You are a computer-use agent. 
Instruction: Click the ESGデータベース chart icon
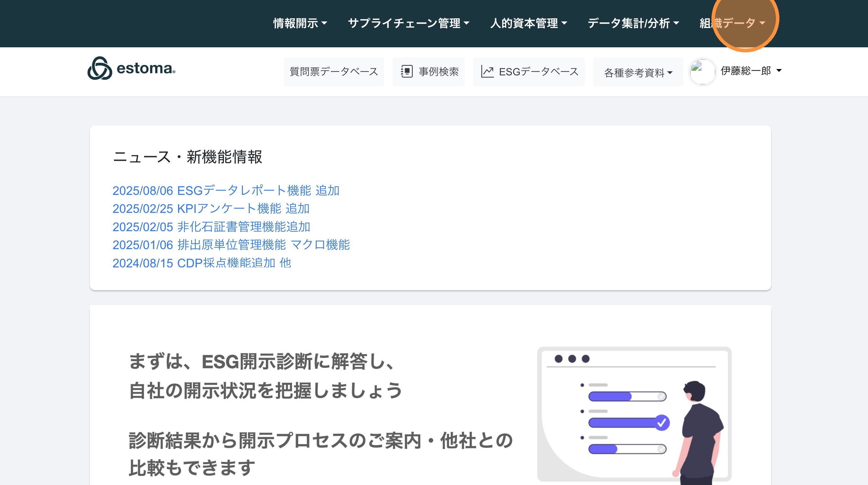coord(487,72)
